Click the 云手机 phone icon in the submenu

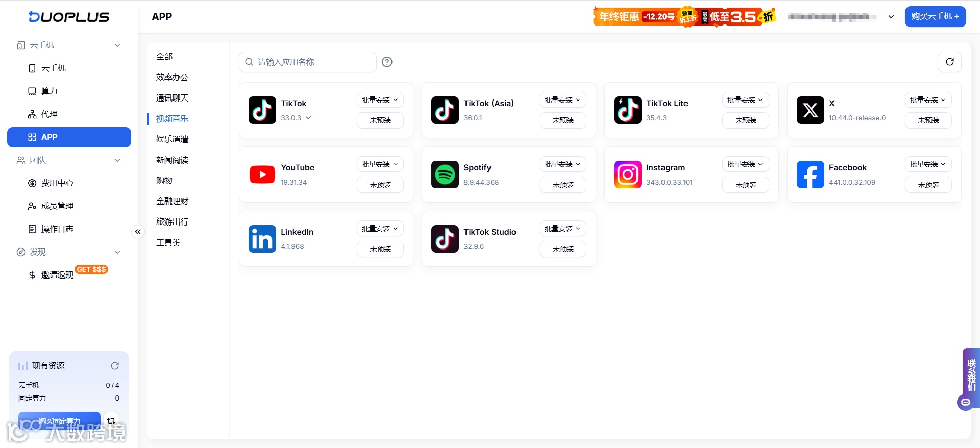32,68
